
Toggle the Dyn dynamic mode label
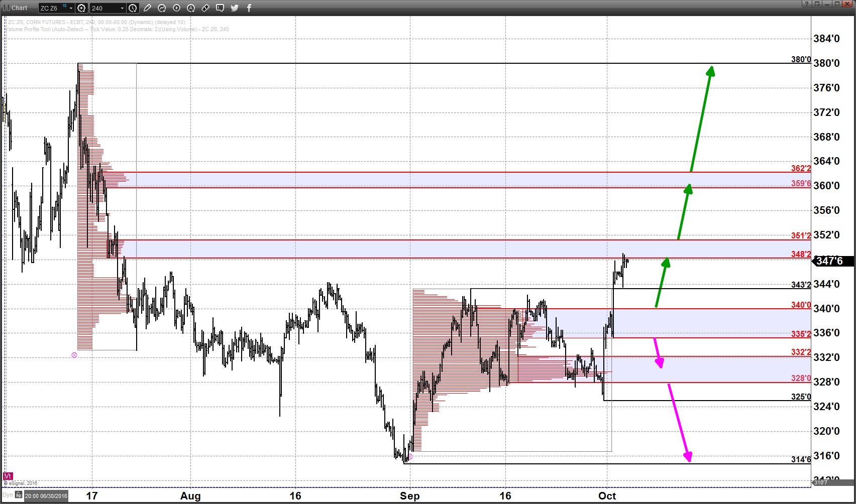[x=8, y=495]
